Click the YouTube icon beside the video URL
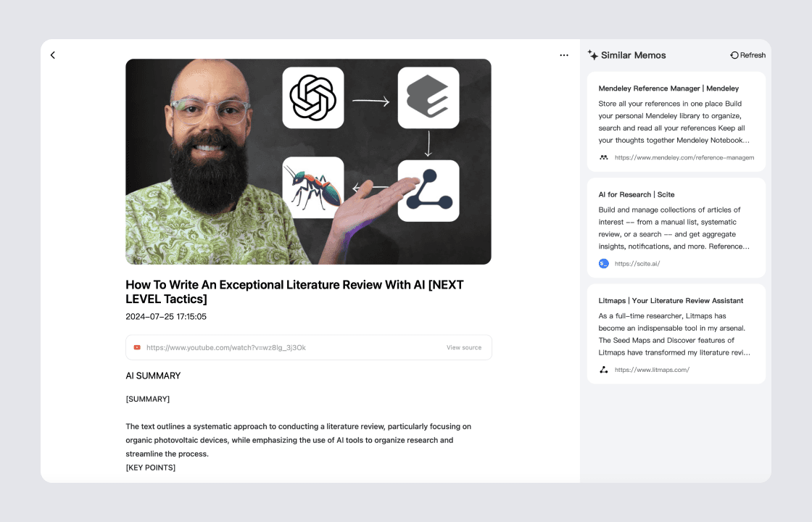Screen dimensions: 812x522 (137, 347)
